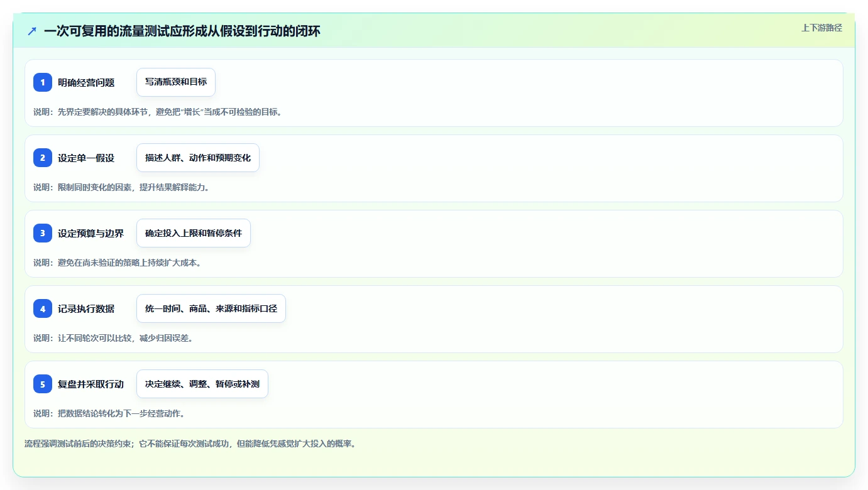Click step number badge 1

coord(43,82)
